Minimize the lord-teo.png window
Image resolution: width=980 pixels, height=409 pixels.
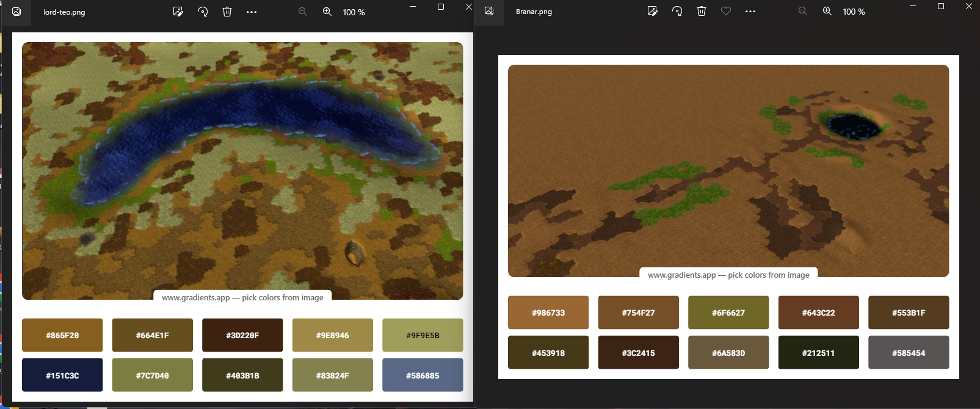413,7
